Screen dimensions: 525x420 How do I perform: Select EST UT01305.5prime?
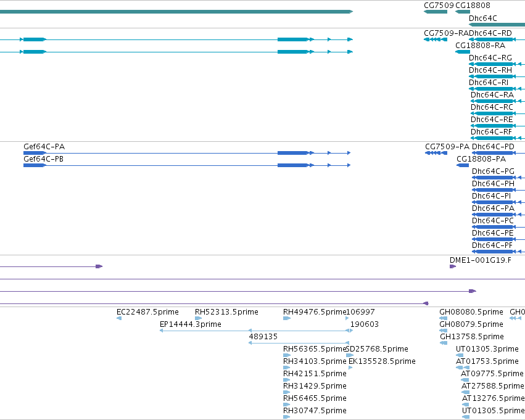click(x=493, y=411)
